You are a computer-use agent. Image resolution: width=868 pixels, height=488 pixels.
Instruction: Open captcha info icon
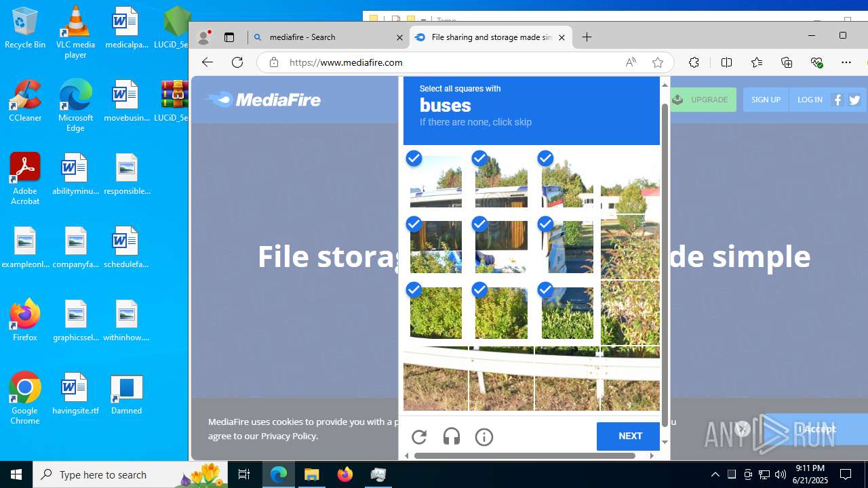coord(484,436)
